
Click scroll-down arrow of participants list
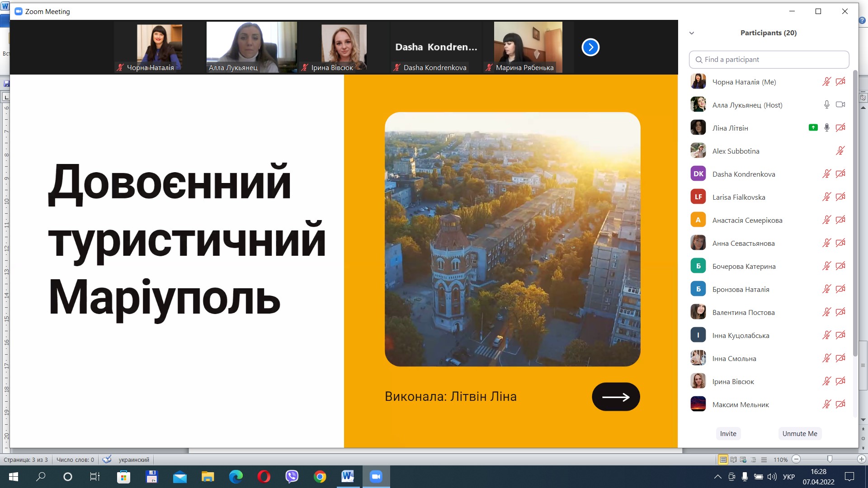(x=863, y=420)
